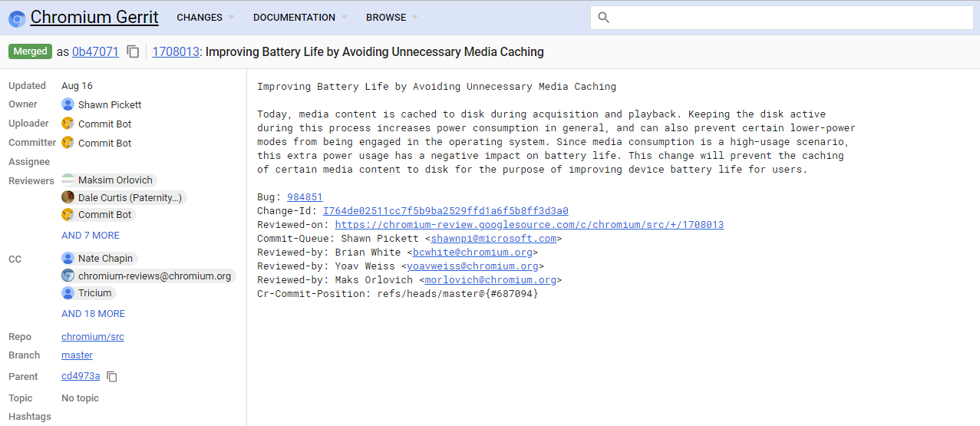Click the Updated Aug 16 value
This screenshot has width=980, height=426.
click(x=77, y=86)
